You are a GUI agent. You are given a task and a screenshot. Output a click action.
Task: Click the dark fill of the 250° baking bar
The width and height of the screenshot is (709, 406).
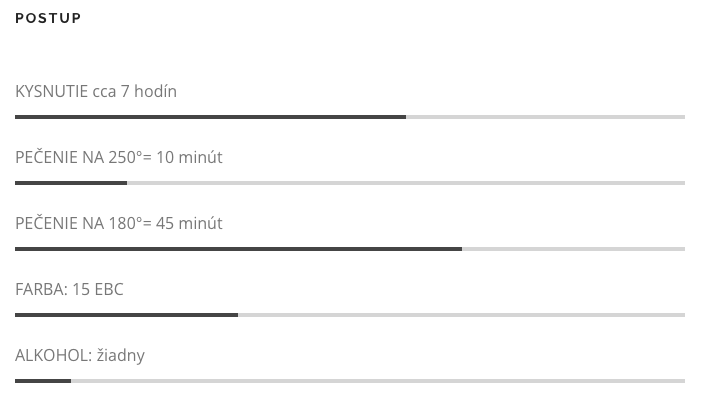[x=71, y=183]
